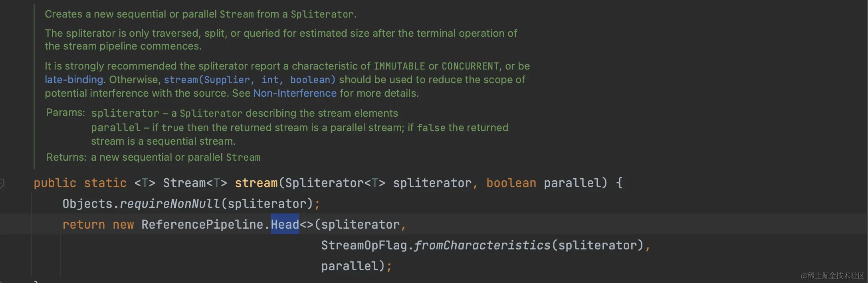Click the fromCharacteristics method call
This screenshot has height=283, width=868.
[x=482, y=245]
